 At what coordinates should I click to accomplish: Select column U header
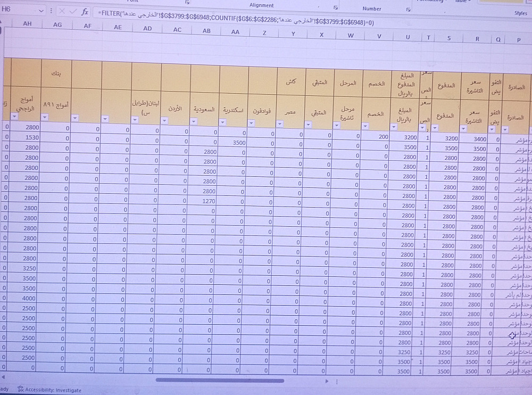(408, 37)
